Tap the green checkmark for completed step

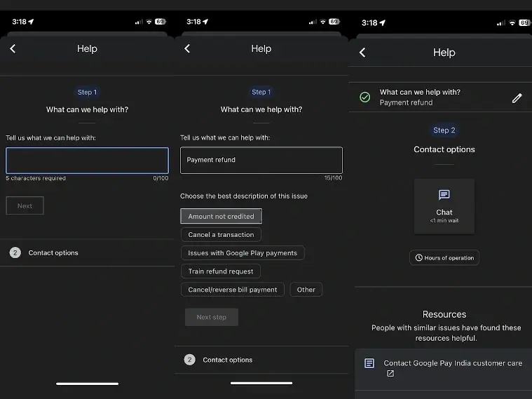(x=364, y=97)
